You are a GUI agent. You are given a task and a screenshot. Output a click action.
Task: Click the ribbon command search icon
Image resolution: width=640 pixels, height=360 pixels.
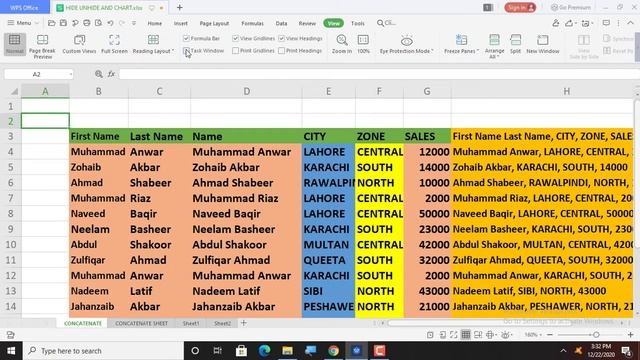[380, 23]
